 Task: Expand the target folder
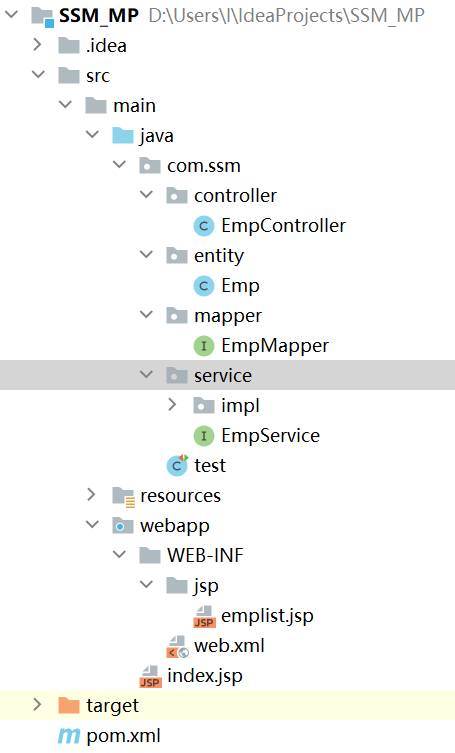[37, 704]
